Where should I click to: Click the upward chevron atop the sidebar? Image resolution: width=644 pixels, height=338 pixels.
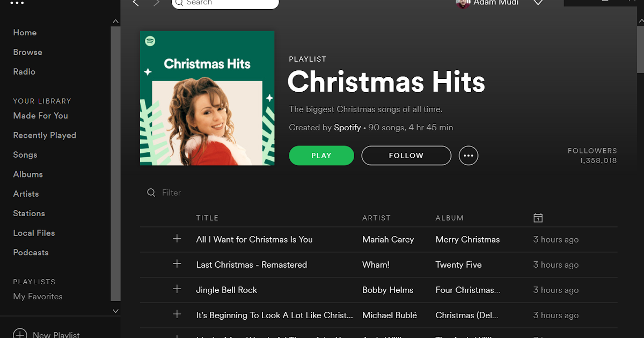[115, 21]
